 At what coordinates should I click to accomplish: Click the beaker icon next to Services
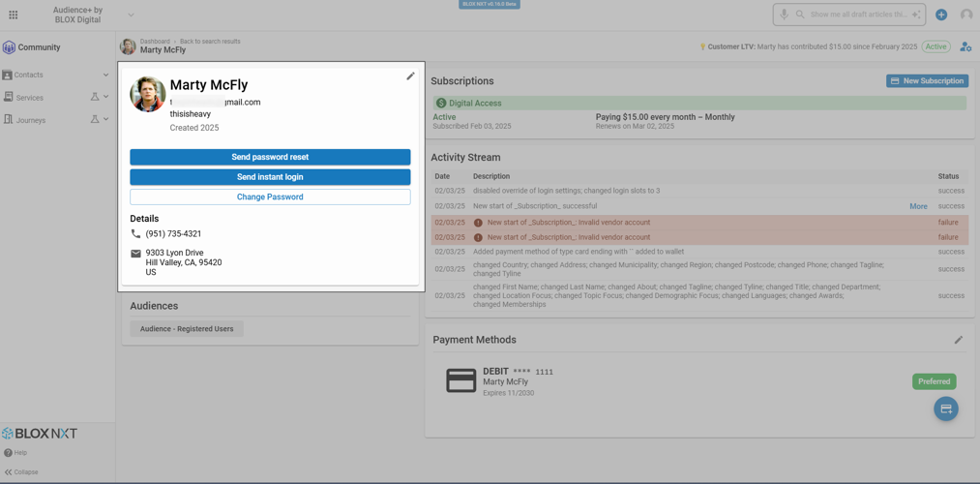(95, 97)
